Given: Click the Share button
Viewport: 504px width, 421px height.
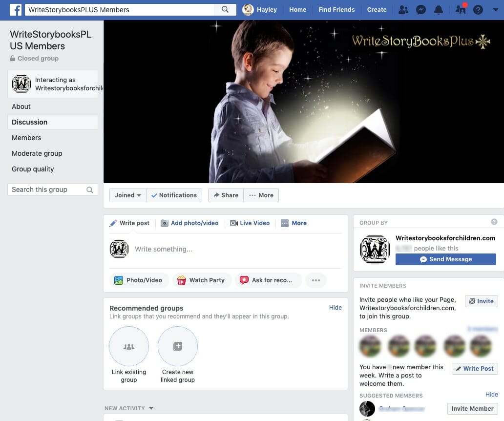Looking at the screenshot, I should 226,195.
